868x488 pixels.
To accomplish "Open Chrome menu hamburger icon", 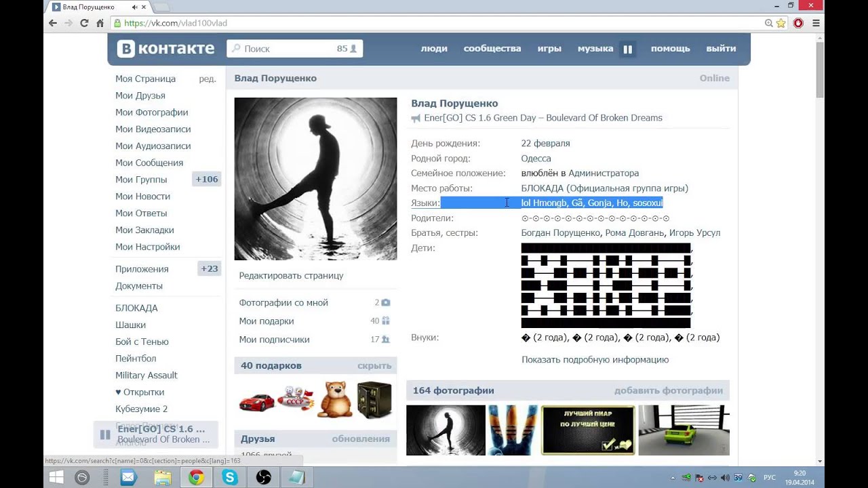I will 816,23.
